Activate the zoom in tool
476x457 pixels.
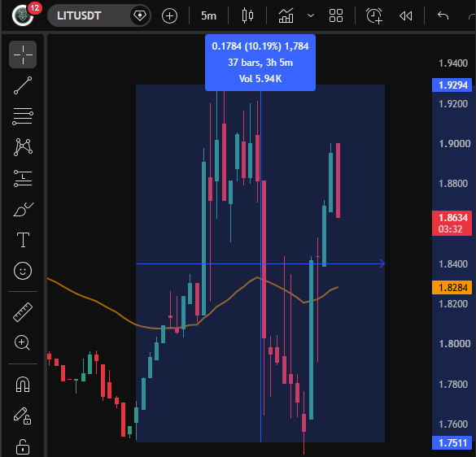pos(22,343)
